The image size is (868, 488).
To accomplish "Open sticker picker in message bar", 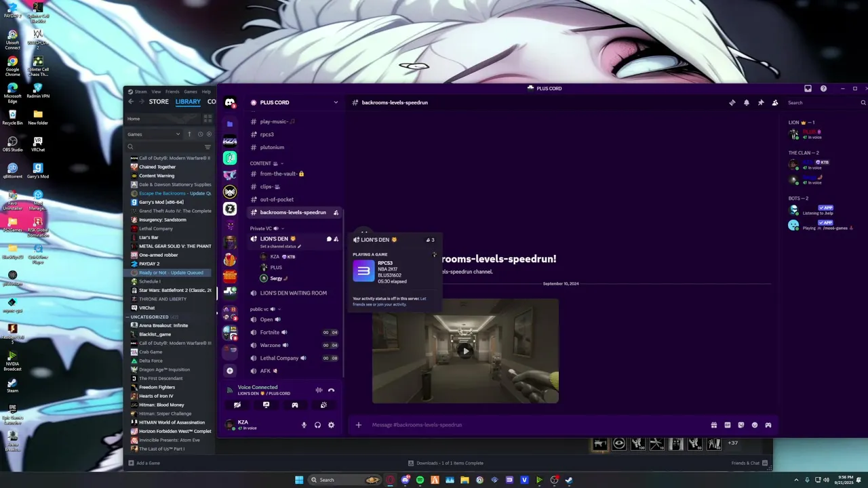I will [x=741, y=425].
